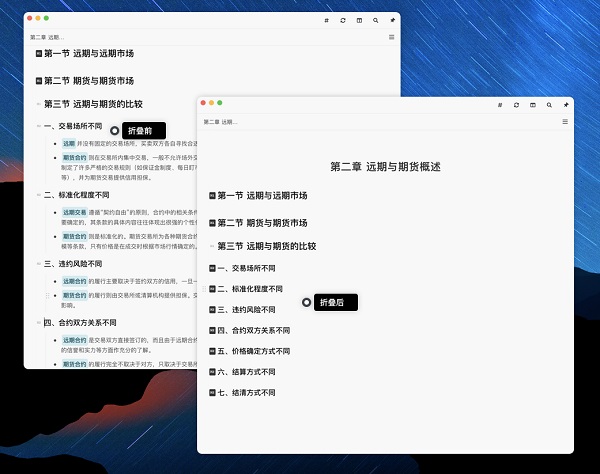The height and width of the screenshot is (474, 600).
Task: Click the 第二章 远期… breadcrumb in front window
Action: click(220, 122)
